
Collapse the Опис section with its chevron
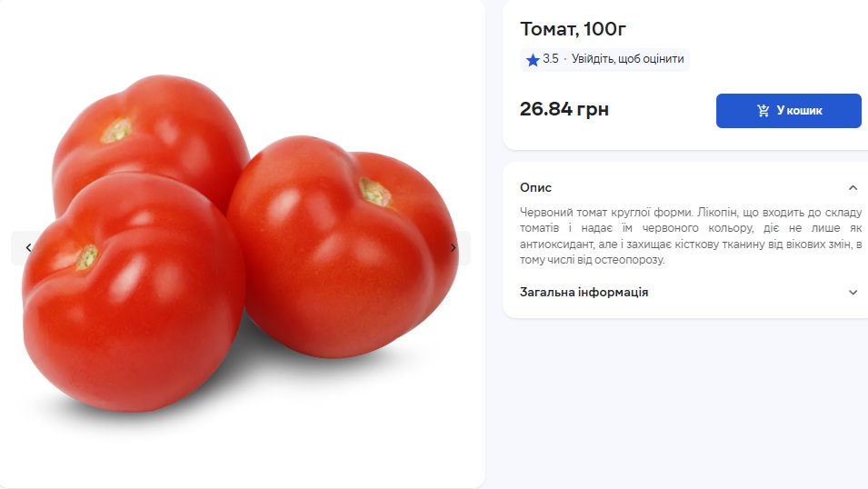pos(853,188)
